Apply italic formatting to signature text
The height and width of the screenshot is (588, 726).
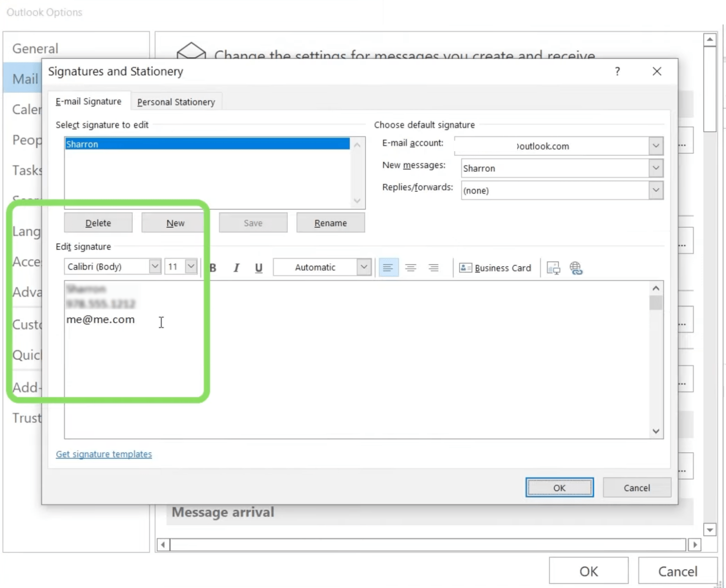235,268
